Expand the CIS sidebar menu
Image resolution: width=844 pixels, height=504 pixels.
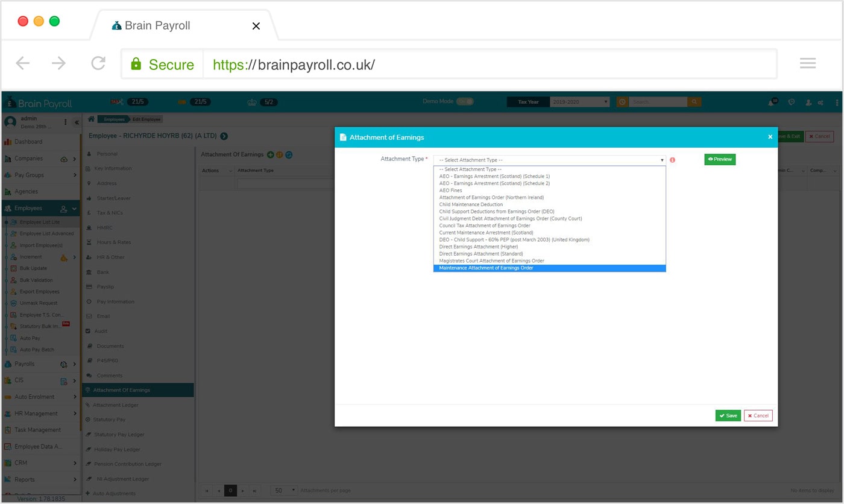click(x=74, y=380)
